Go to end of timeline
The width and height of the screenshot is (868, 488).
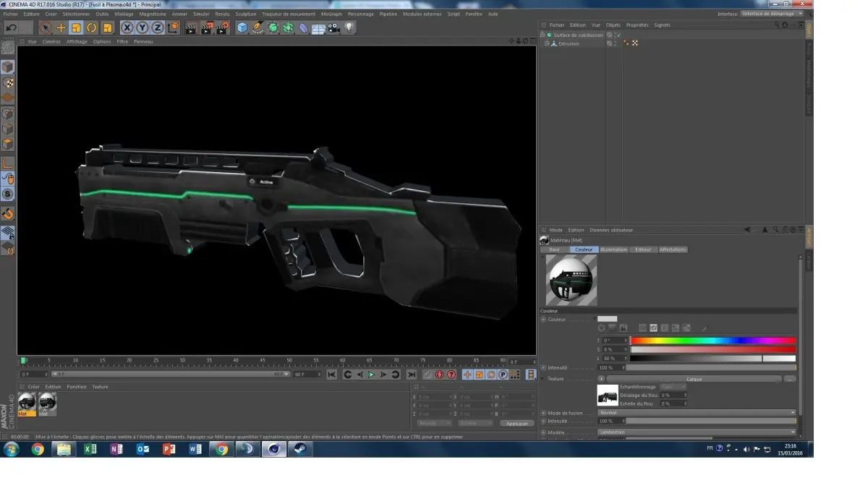click(x=412, y=374)
